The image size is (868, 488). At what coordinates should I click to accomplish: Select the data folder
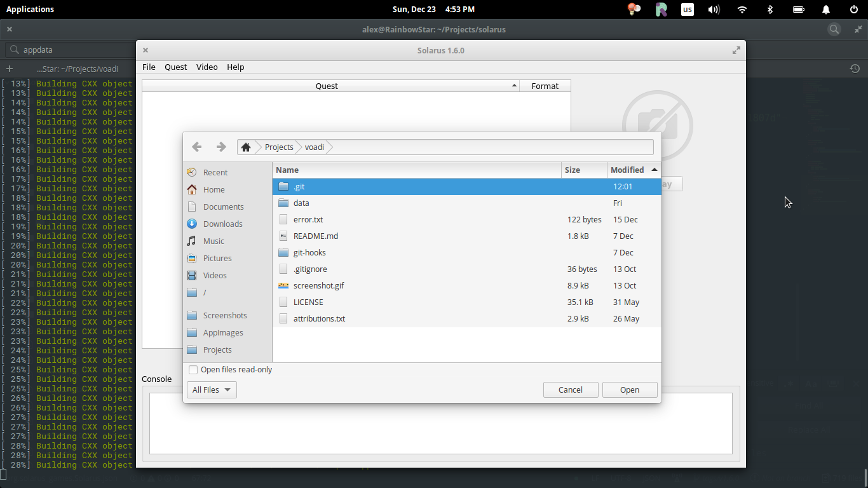pos(467,203)
